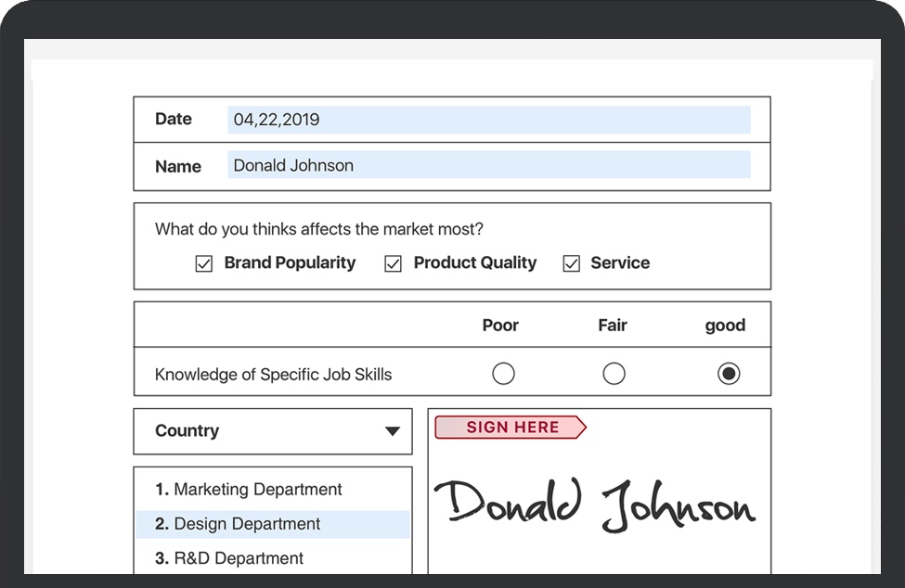905x588 pixels.
Task: Click the market question text
Action: click(x=319, y=229)
